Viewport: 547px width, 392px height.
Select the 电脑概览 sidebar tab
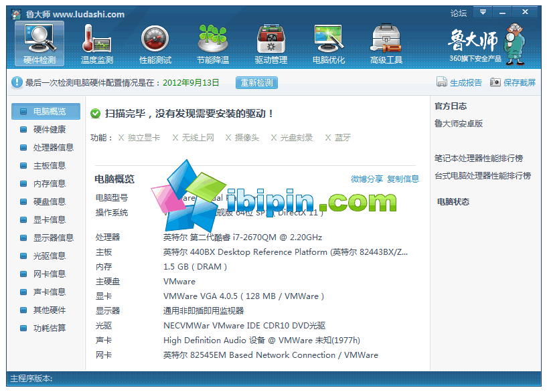click(x=46, y=112)
